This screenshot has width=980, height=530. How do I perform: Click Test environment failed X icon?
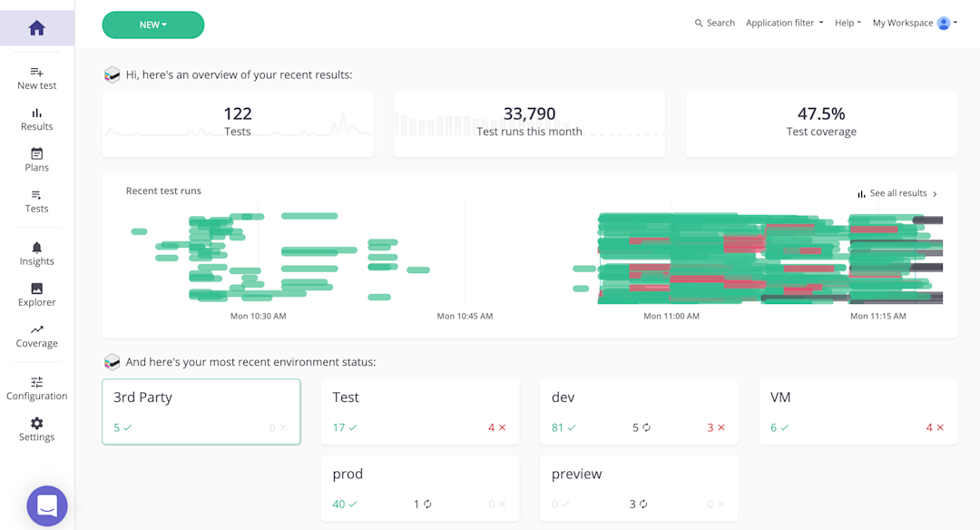point(502,427)
